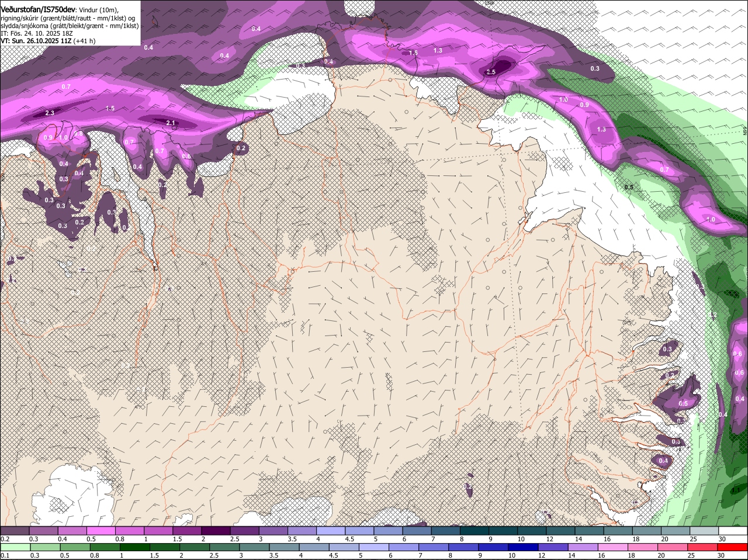Click the valid time 'VT: Sun. 26.10.2025 11Z'
The width and height of the screenshot is (748, 560).
pyautogui.click(x=36, y=41)
